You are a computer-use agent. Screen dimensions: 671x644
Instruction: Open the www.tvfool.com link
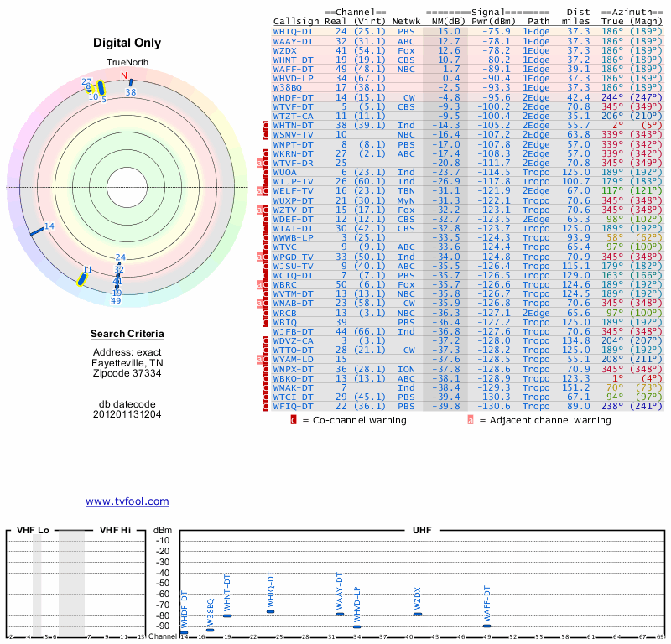click(127, 501)
